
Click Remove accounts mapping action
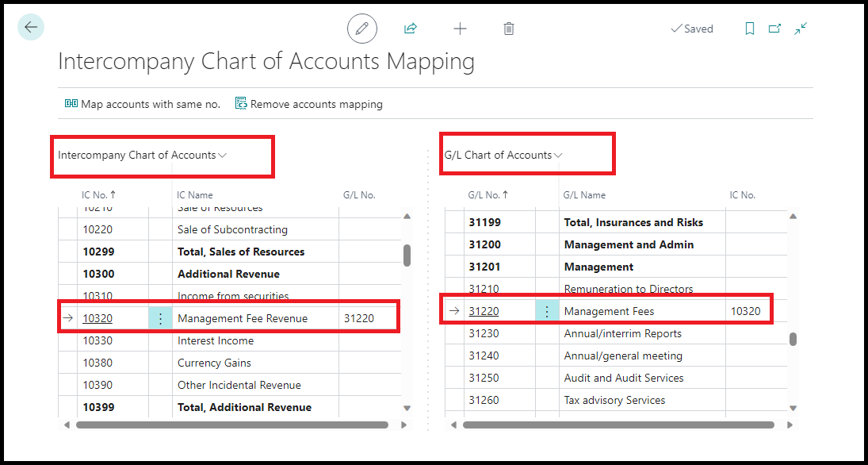309,104
